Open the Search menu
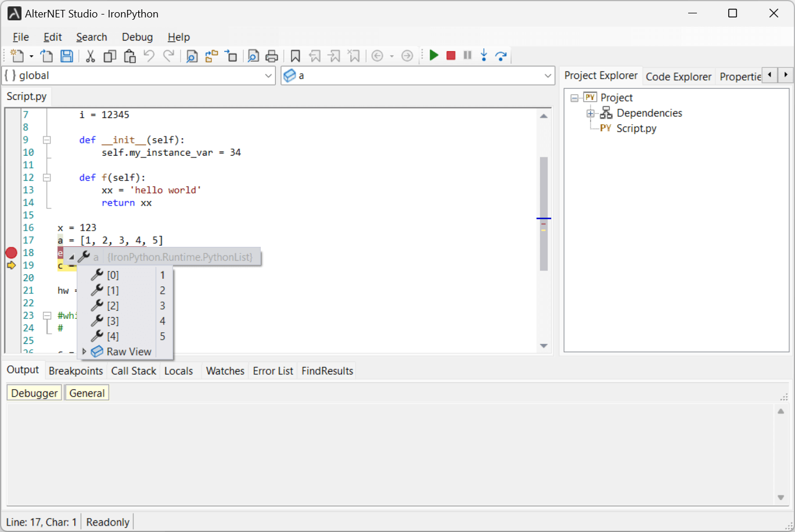 tap(92, 37)
